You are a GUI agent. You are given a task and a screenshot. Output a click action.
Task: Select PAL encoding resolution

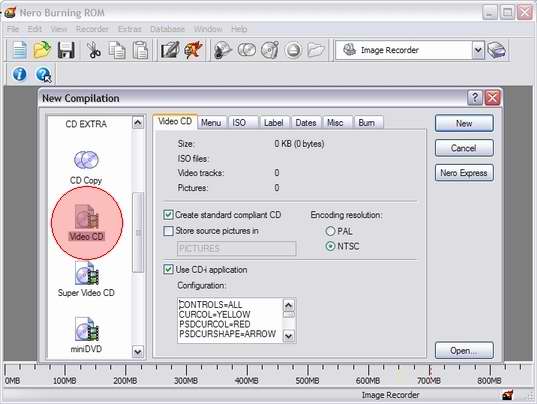pos(330,231)
